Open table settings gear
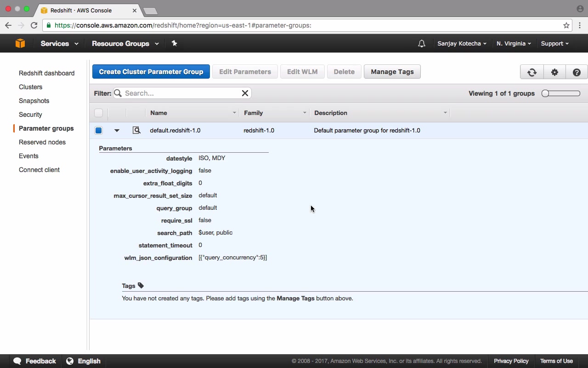 click(555, 72)
